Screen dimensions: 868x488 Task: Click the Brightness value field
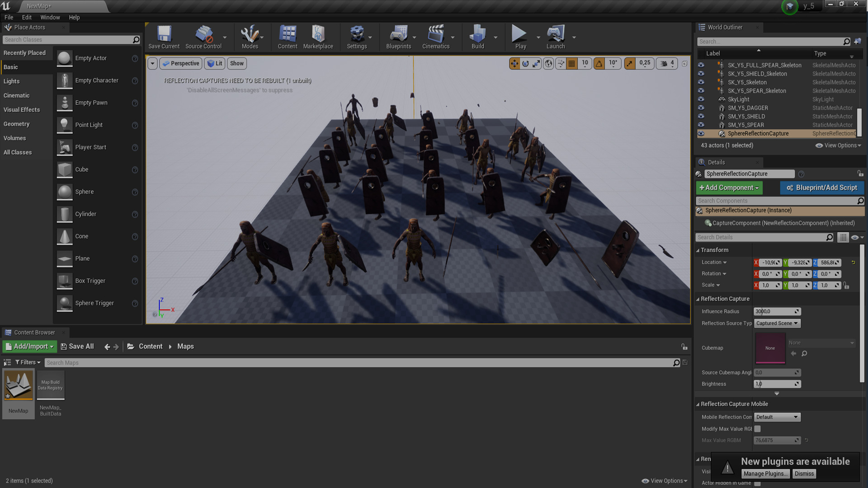point(777,384)
